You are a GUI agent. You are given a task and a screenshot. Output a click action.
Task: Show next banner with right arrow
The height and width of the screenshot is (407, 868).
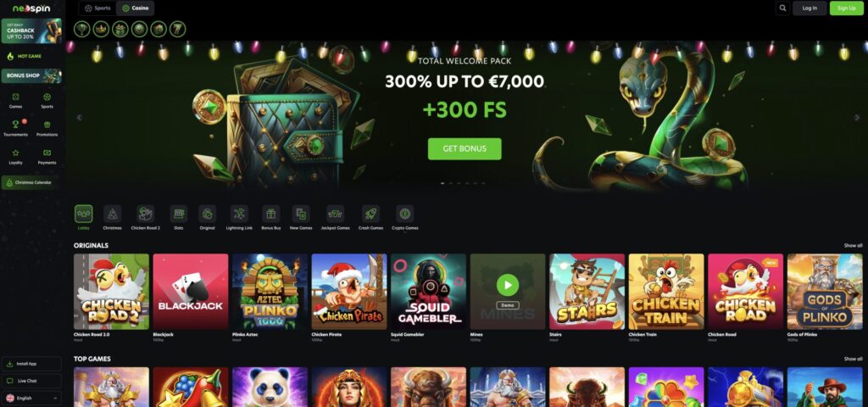857,117
